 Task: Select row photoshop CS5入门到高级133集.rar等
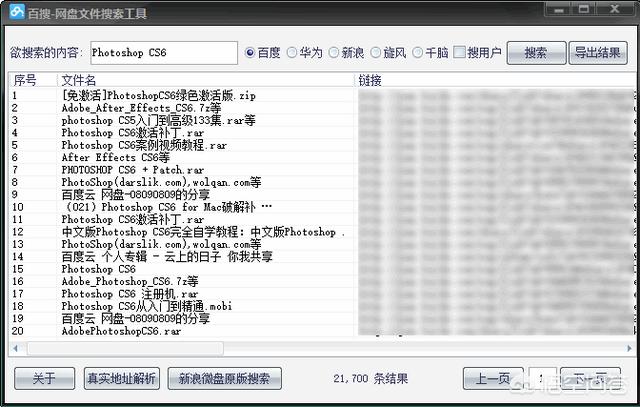(322, 120)
